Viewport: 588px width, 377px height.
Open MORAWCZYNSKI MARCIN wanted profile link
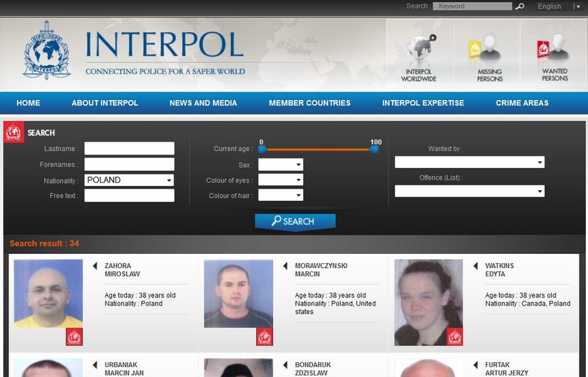(321, 270)
